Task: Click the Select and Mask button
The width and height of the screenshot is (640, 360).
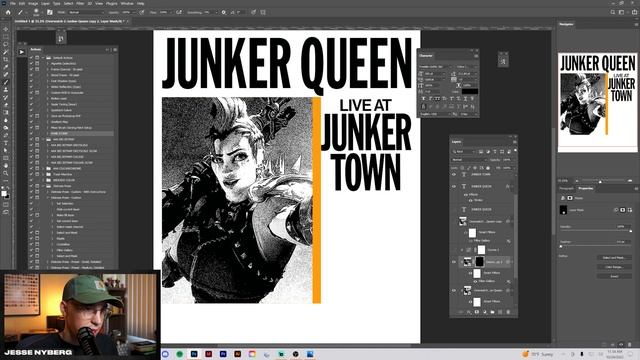Action: [x=614, y=258]
